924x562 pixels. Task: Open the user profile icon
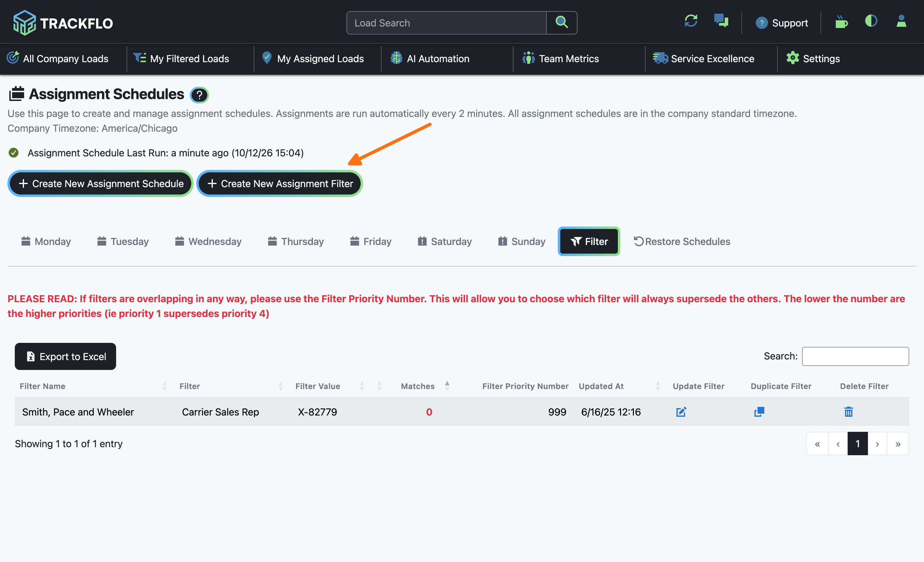[x=902, y=21]
